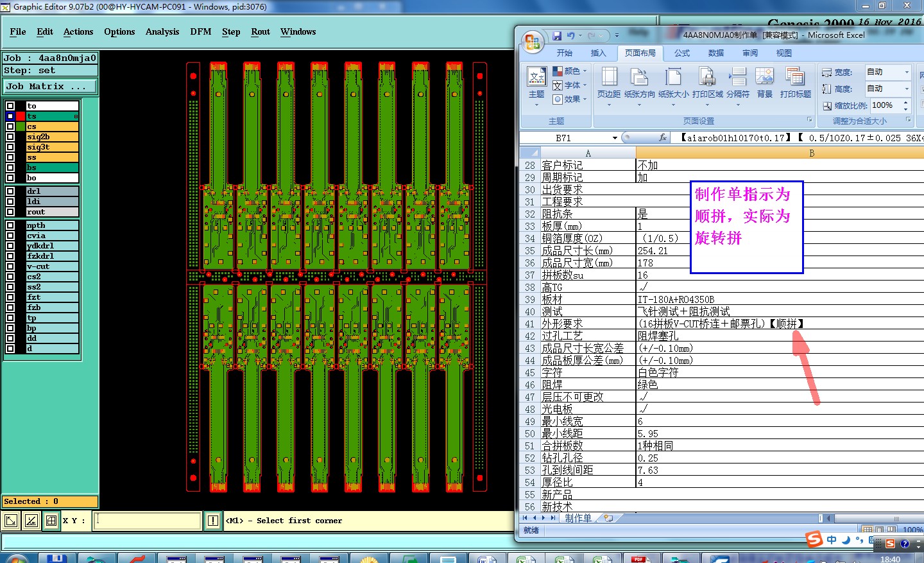Toggle the checkbox for layer sig2b
Image resolution: width=924 pixels, height=563 pixels.
(10, 137)
